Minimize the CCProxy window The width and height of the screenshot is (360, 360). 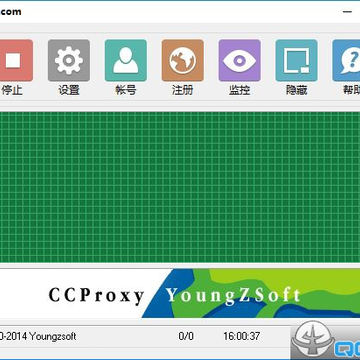[x=347, y=11]
